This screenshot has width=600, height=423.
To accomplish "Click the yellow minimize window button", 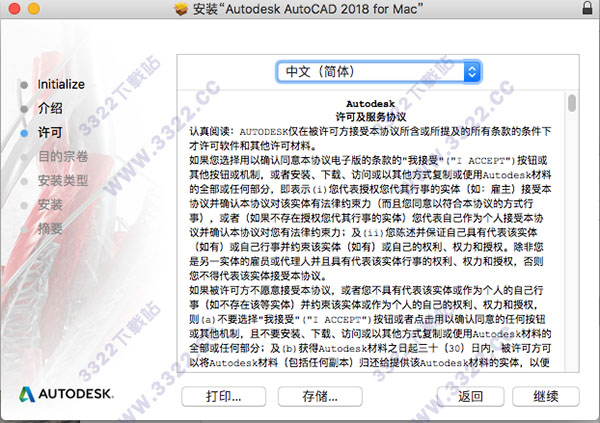I will coord(34,8).
